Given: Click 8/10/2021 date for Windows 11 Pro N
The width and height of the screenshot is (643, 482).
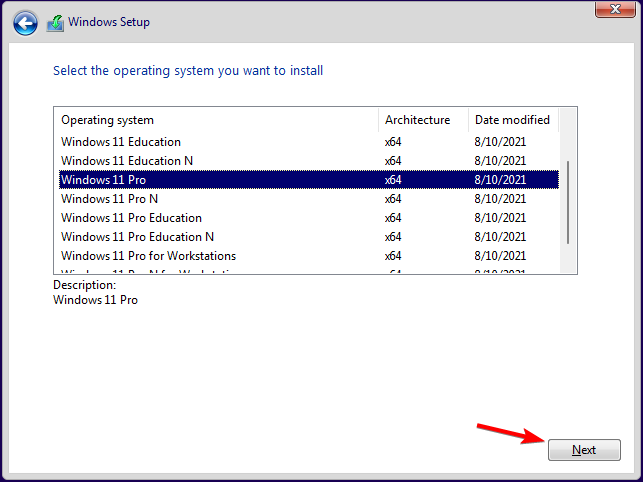Looking at the screenshot, I should 500,199.
